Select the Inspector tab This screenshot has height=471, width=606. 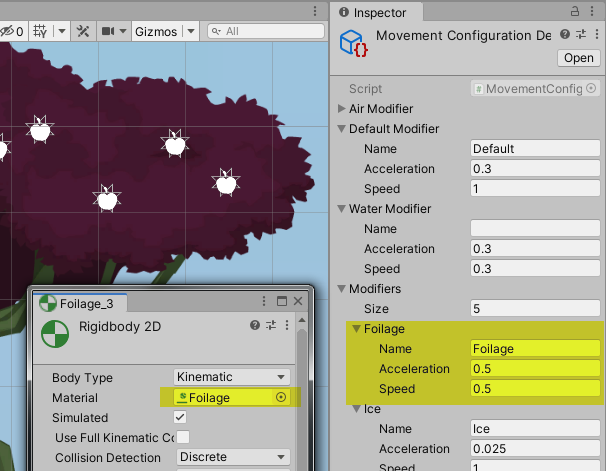(x=379, y=12)
